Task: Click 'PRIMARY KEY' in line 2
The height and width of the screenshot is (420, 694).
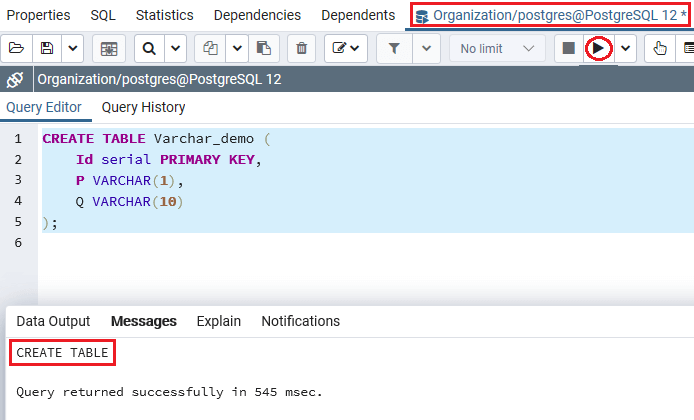Action: pyautogui.click(x=208, y=159)
